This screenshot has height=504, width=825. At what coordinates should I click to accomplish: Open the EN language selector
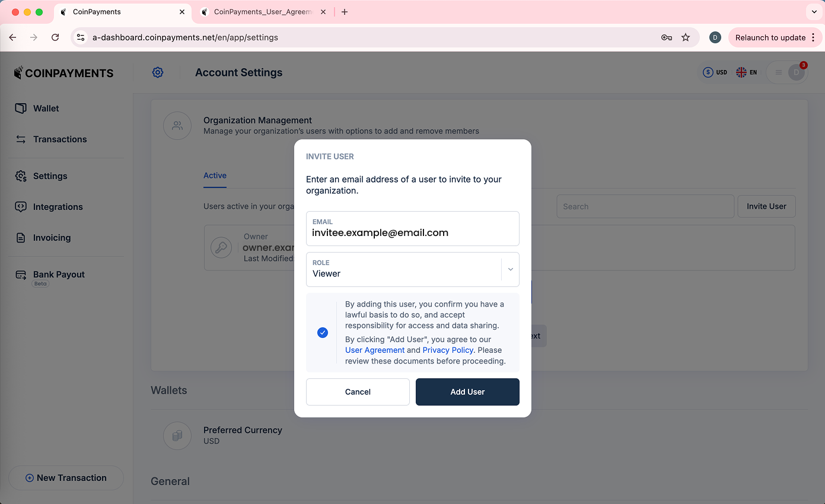pyautogui.click(x=746, y=72)
